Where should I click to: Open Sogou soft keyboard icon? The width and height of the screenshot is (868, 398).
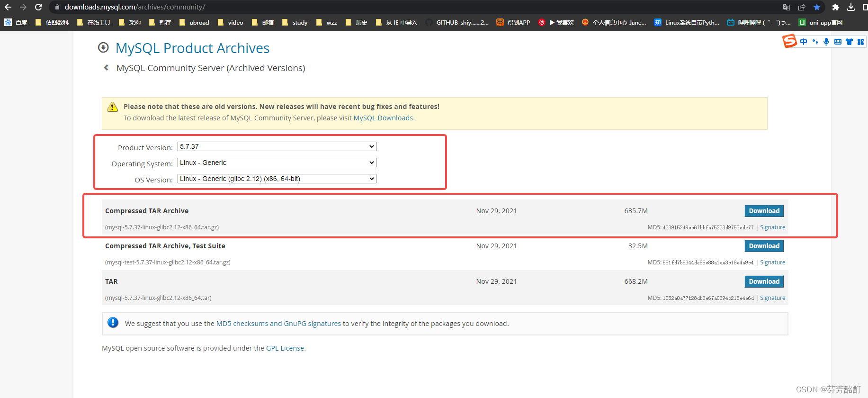pos(838,42)
